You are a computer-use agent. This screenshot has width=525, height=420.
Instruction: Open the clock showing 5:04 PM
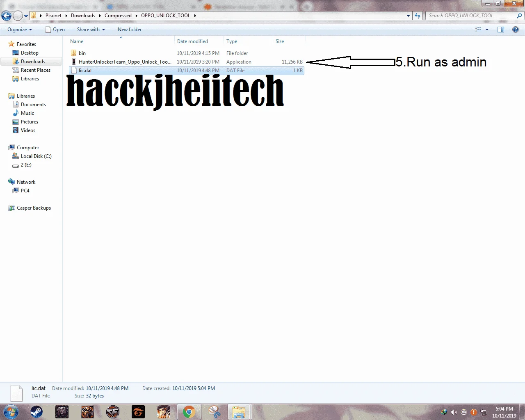[x=504, y=412]
